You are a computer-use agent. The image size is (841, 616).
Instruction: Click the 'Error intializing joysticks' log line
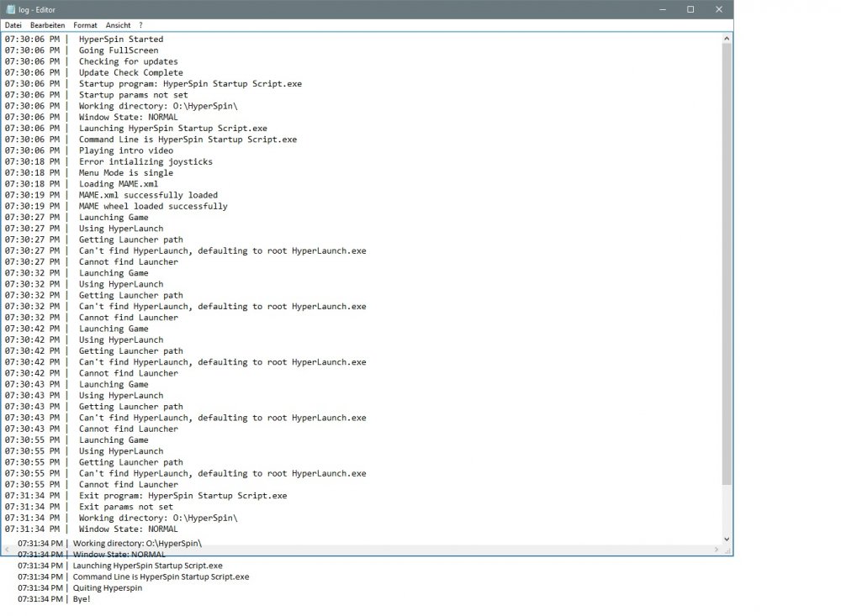(x=145, y=161)
